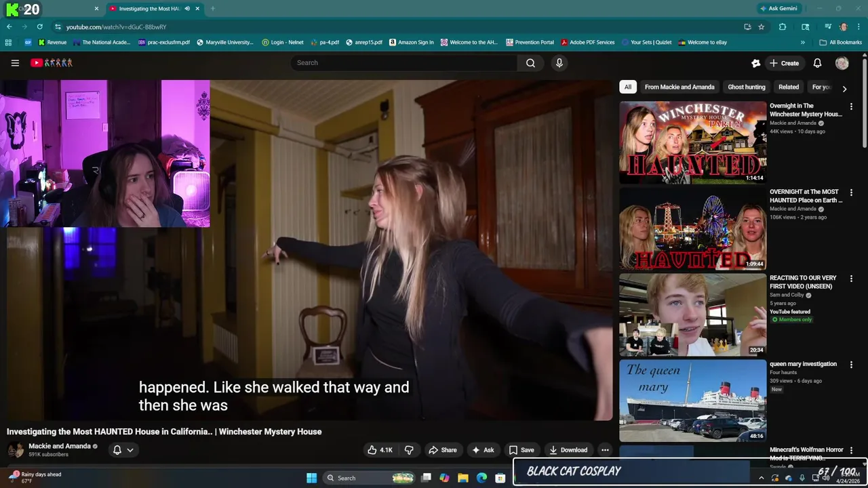Expand the notification preferences chevron beside the bell
The image size is (868, 488).
[130, 450]
